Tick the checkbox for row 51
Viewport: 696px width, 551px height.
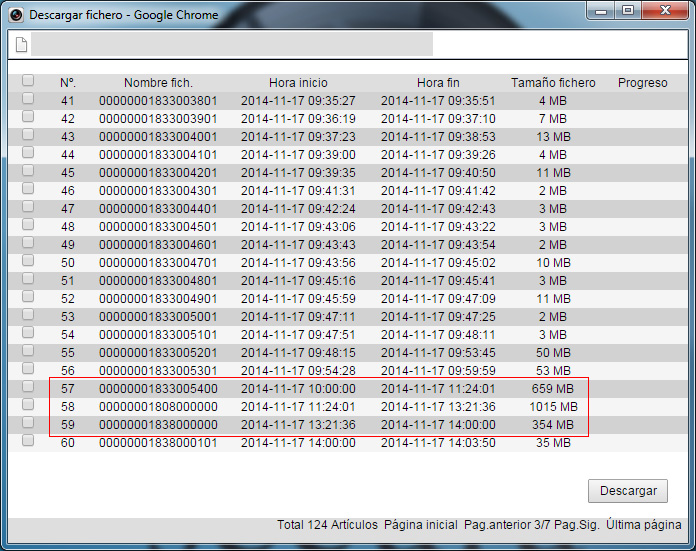pyautogui.click(x=28, y=278)
